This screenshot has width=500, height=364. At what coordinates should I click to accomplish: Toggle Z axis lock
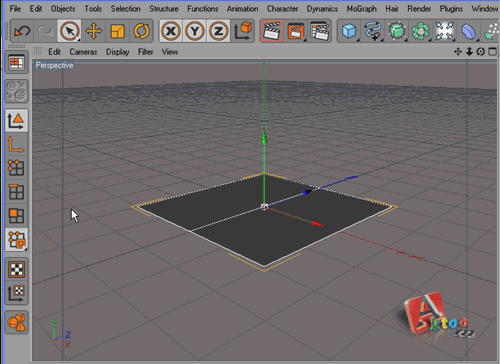click(218, 31)
